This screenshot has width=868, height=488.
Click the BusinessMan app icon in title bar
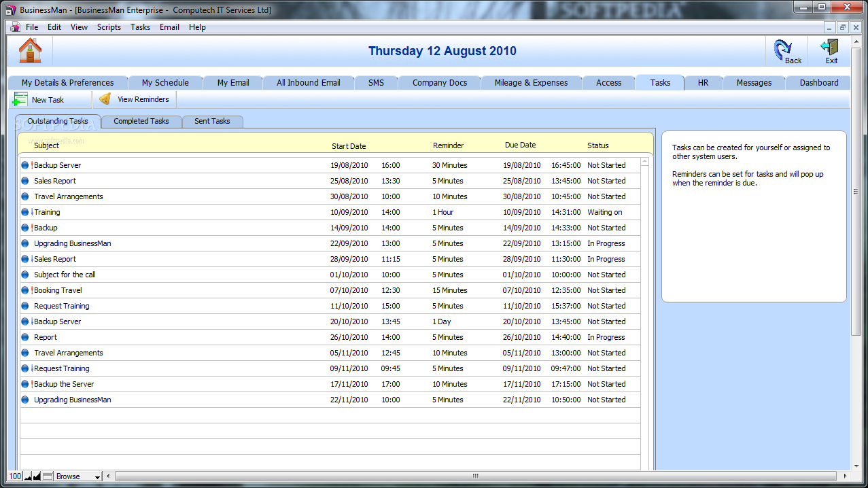(x=11, y=10)
